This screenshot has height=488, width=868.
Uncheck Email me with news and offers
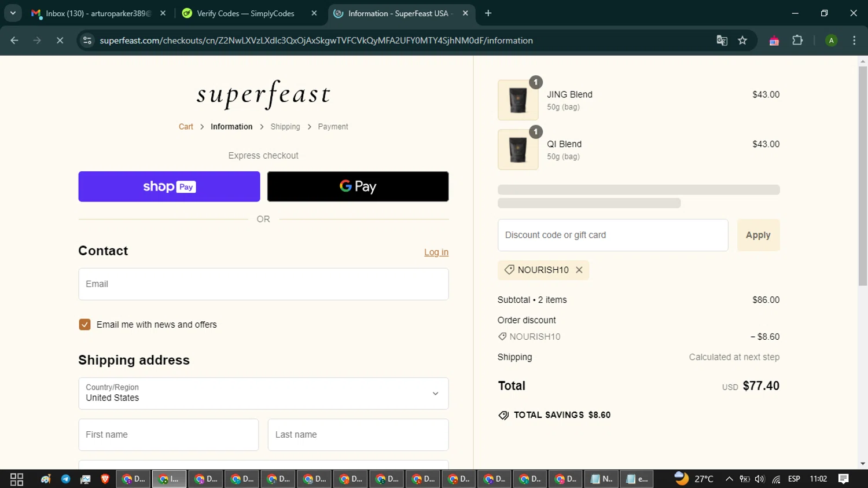[84, 325]
